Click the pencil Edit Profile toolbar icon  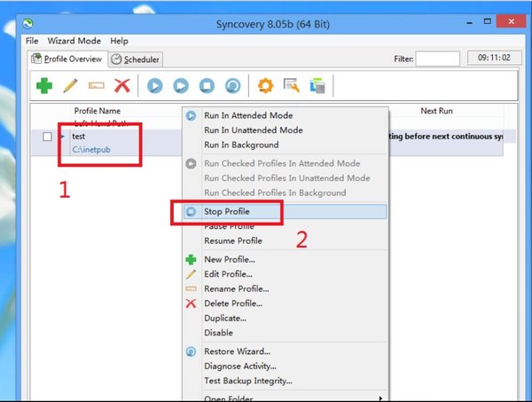(x=70, y=85)
